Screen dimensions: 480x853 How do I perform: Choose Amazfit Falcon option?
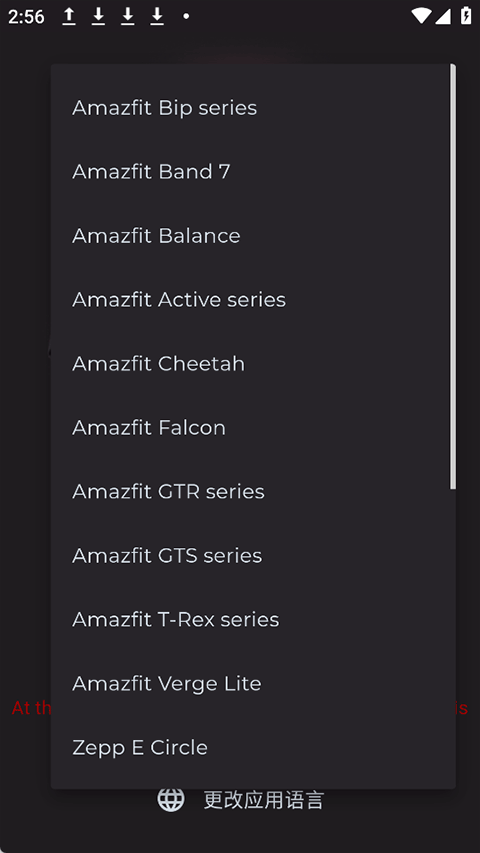pos(253,428)
